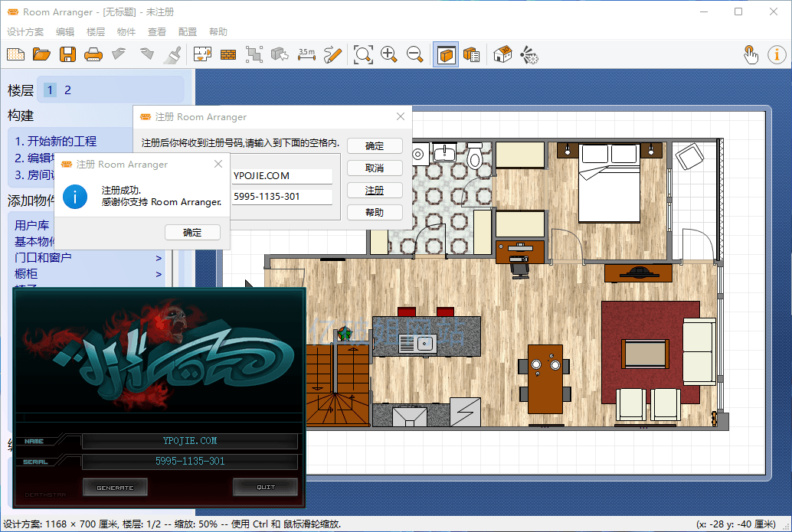Click the printer icon in the toolbar
This screenshot has height=532, width=792.
(93, 54)
